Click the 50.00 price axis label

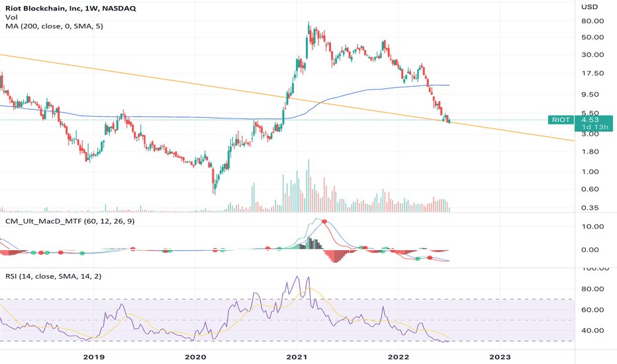[x=593, y=37]
